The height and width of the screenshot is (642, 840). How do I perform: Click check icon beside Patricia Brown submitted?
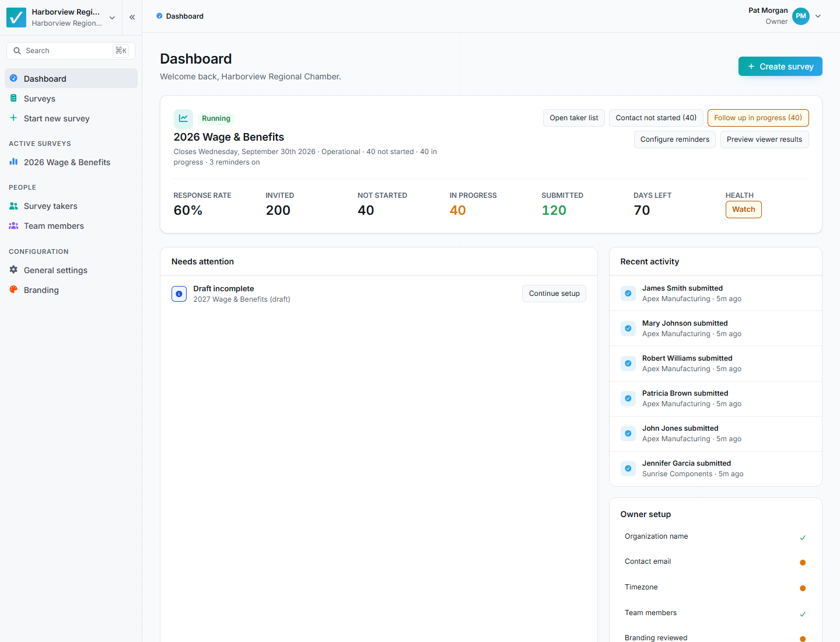628,398
